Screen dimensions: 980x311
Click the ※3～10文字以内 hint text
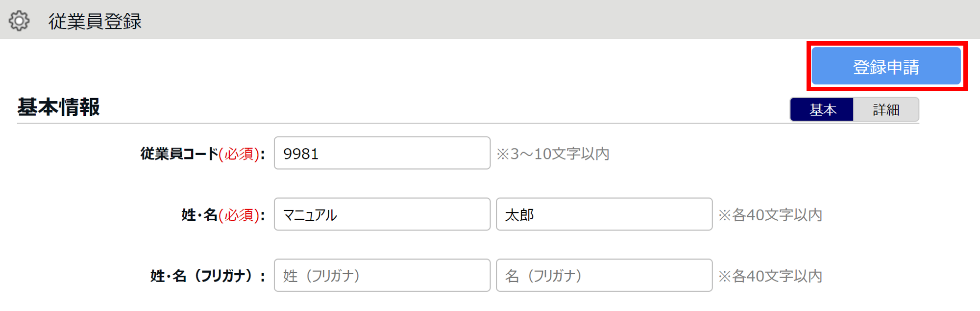click(553, 154)
